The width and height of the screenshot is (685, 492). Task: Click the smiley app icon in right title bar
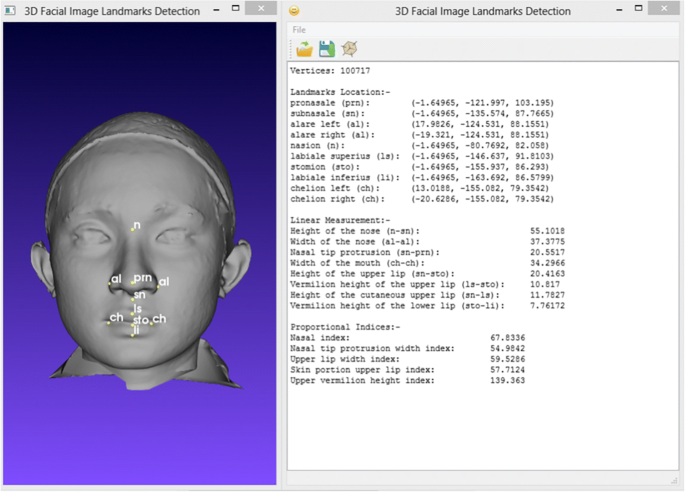tap(295, 12)
